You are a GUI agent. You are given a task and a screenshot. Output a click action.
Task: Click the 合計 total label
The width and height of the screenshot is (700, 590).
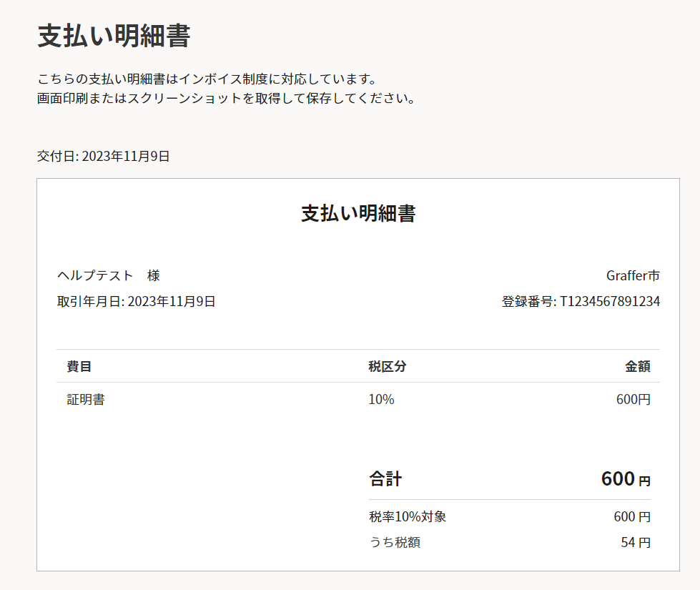[x=385, y=478]
